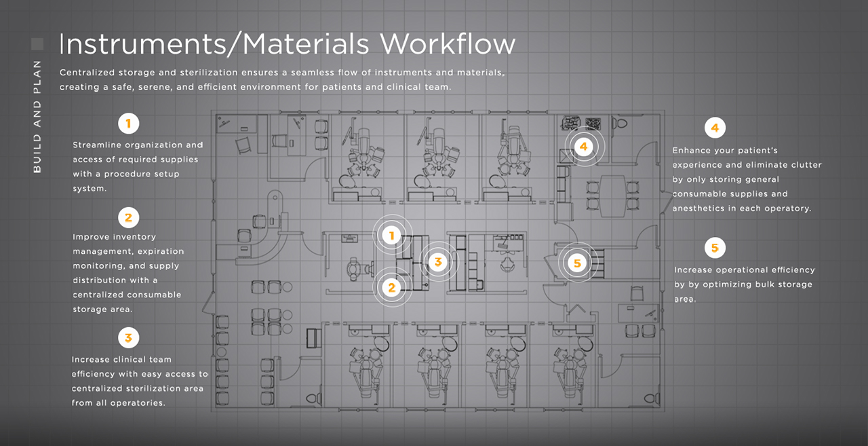Select the badge above operational efficiency description
This screenshot has height=446, width=868.
point(715,248)
